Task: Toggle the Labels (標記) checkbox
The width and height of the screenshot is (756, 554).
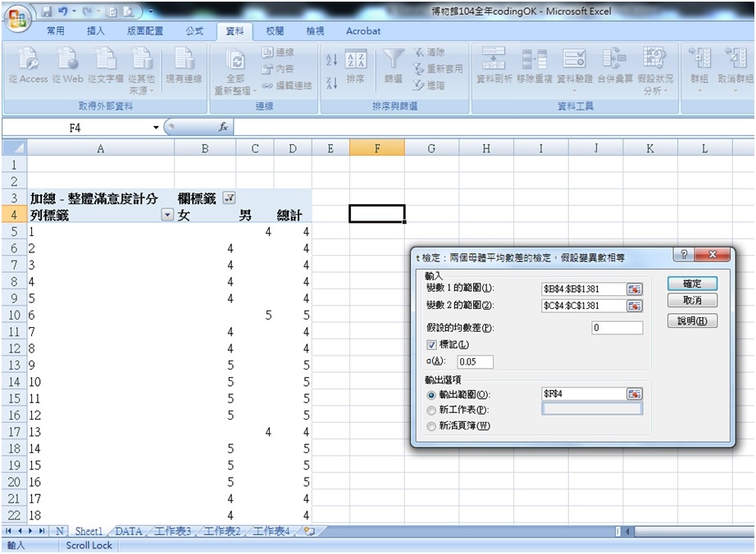Action: tap(431, 345)
